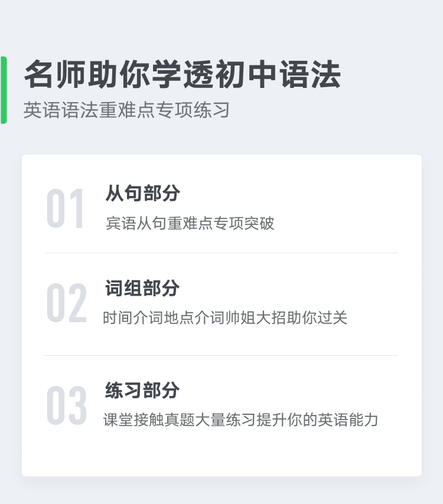Screen dimensions: 443x504
Task: Open the 练习部分 section heading
Action: tap(142, 390)
